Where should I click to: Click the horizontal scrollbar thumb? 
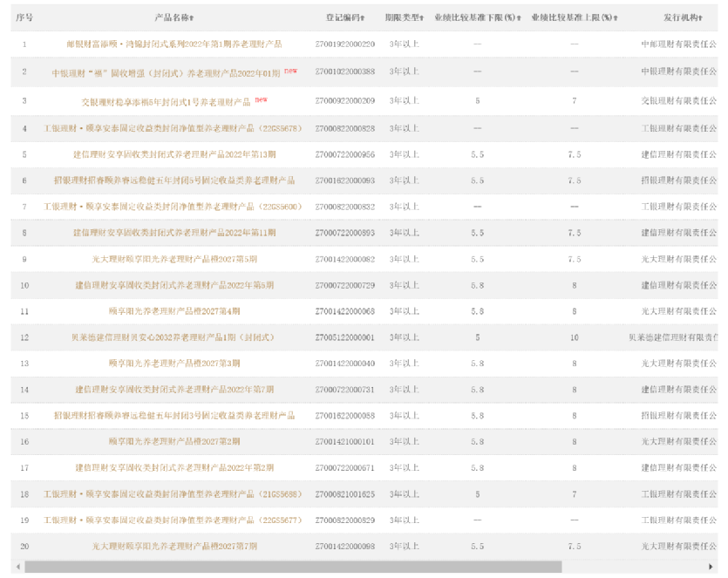tap(293, 567)
